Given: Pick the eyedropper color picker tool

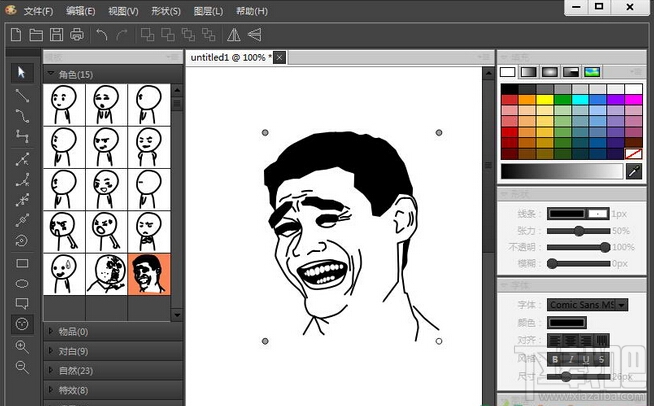Looking at the screenshot, I should (x=633, y=172).
